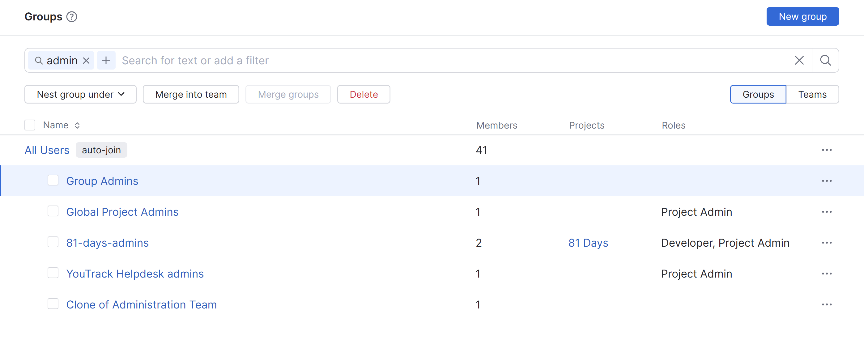Image resolution: width=868 pixels, height=340 pixels.
Task: Clear the entire search field
Action: click(x=799, y=60)
